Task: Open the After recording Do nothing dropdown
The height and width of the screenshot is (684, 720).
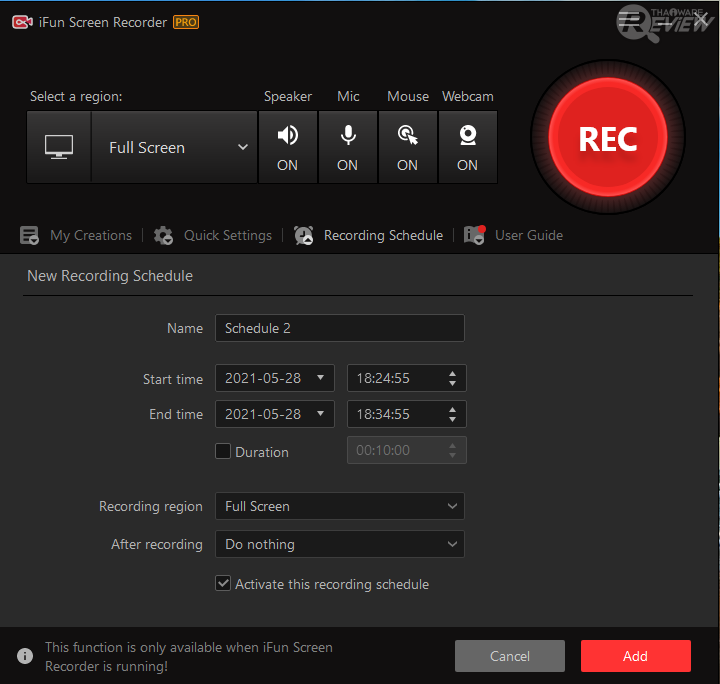Action: click(340, 544)
